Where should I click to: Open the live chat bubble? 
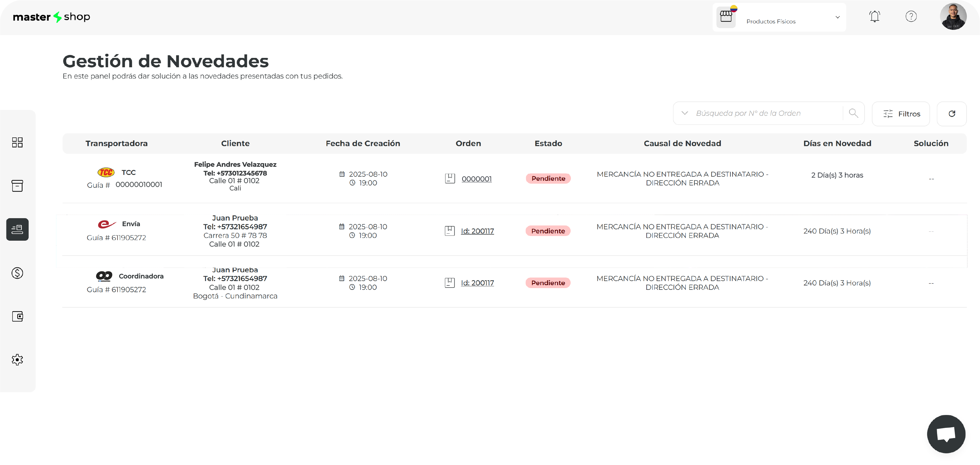click(946, 434)
